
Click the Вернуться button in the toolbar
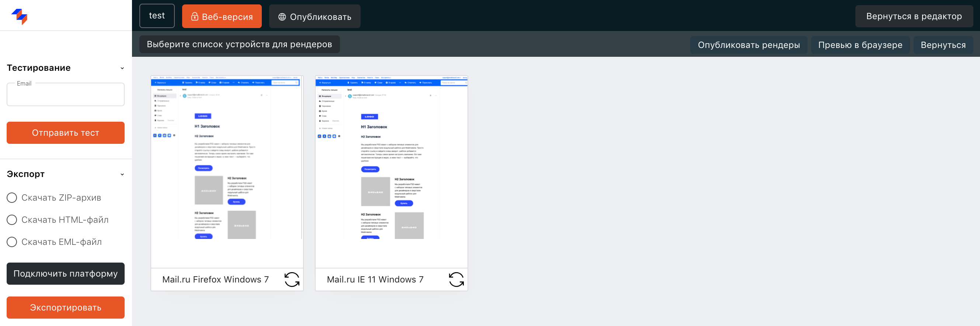(x=943, y=45)
